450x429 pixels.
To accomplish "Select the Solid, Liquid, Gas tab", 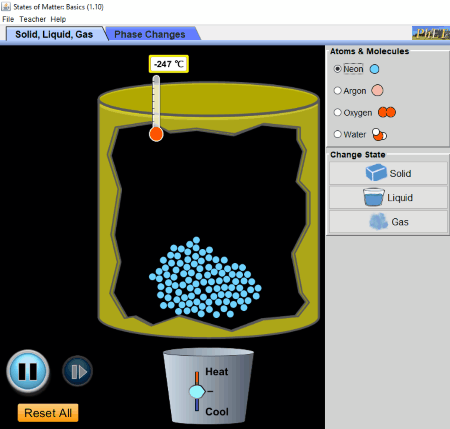I will coord(54,34).
